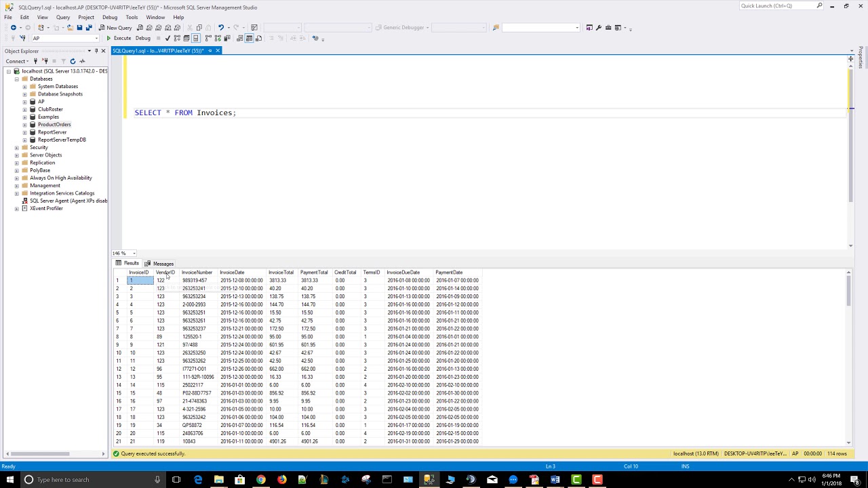
Task: Click the Undo icon
Action: (x=221, y=28)
